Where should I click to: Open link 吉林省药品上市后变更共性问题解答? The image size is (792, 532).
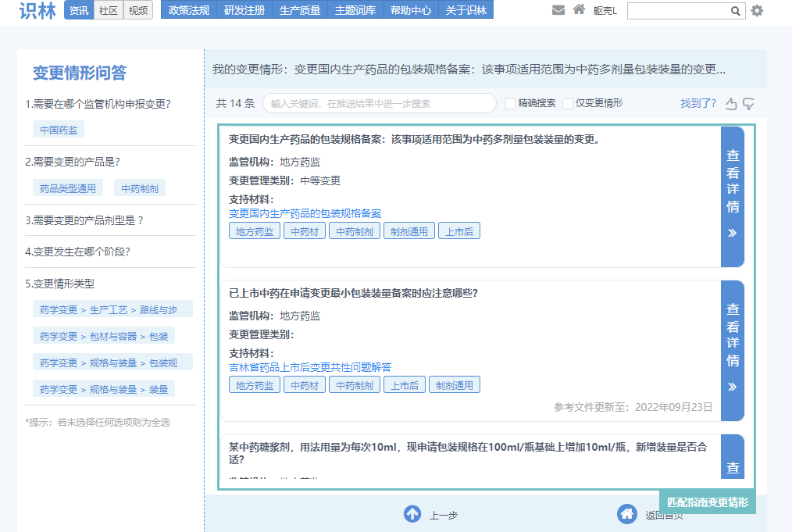click(310, 367)
